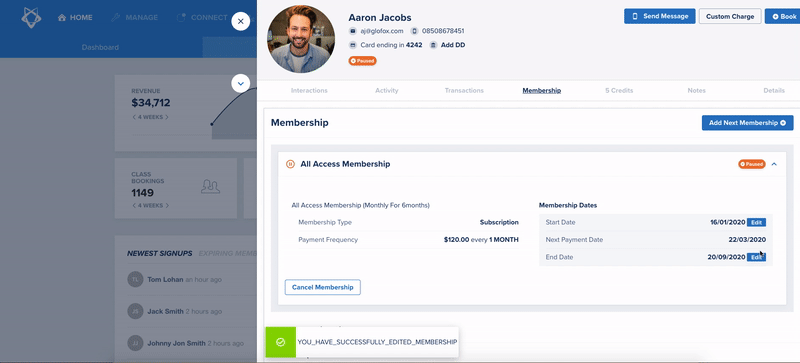
Task: Click the pause icon beside All Access Membership
Action: click(290, 164)
